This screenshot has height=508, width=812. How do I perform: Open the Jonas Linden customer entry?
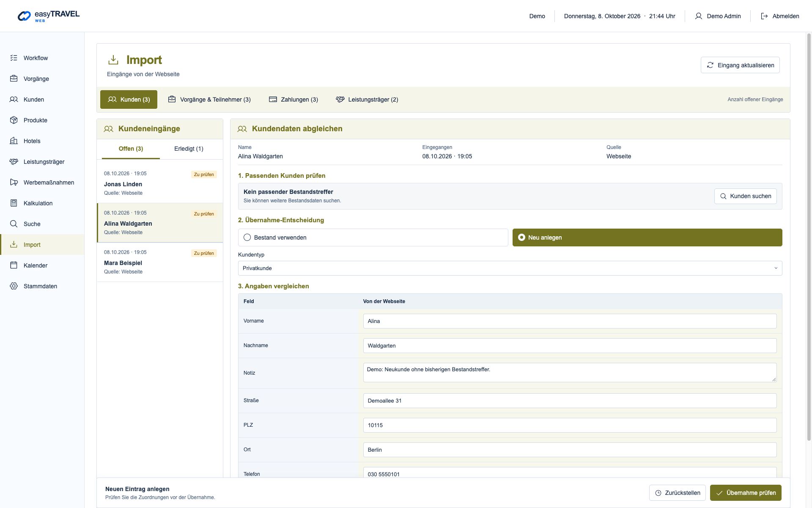[x=160, y=183]
